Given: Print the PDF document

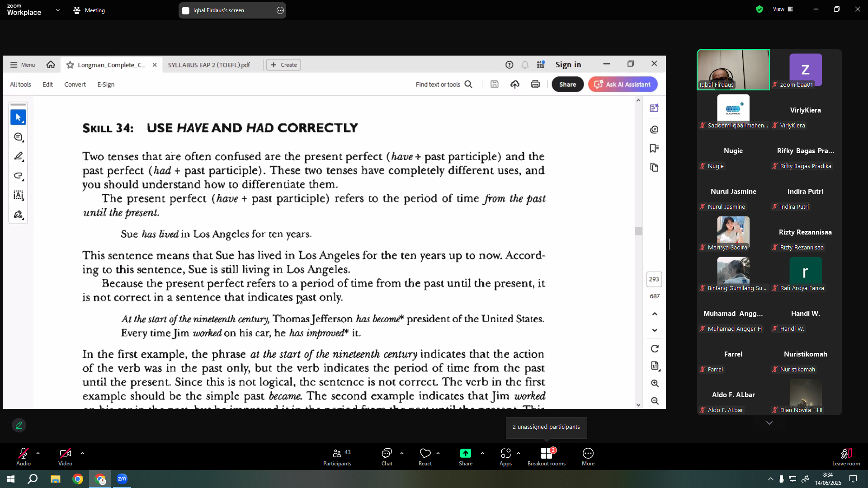Looking at the screenshot, I should point(535,84).
